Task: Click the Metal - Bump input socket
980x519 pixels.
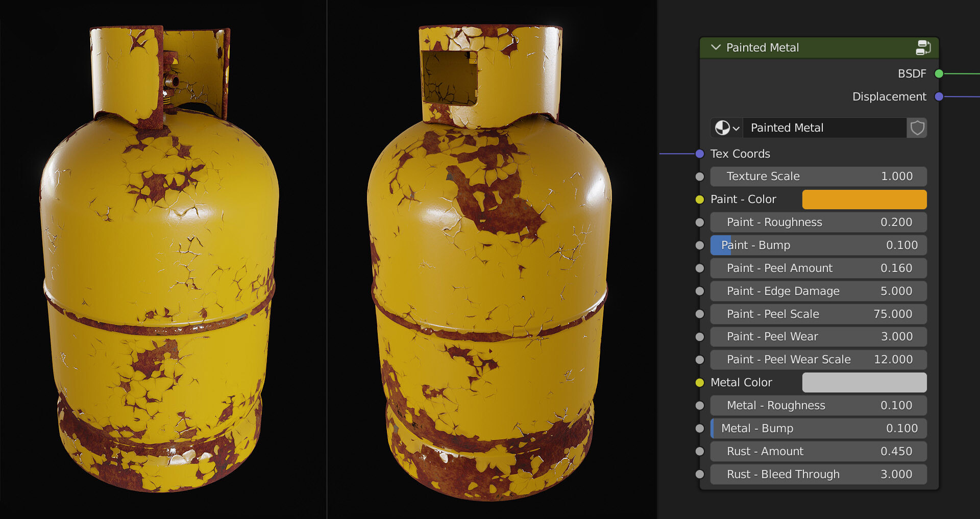Action: 699,428
